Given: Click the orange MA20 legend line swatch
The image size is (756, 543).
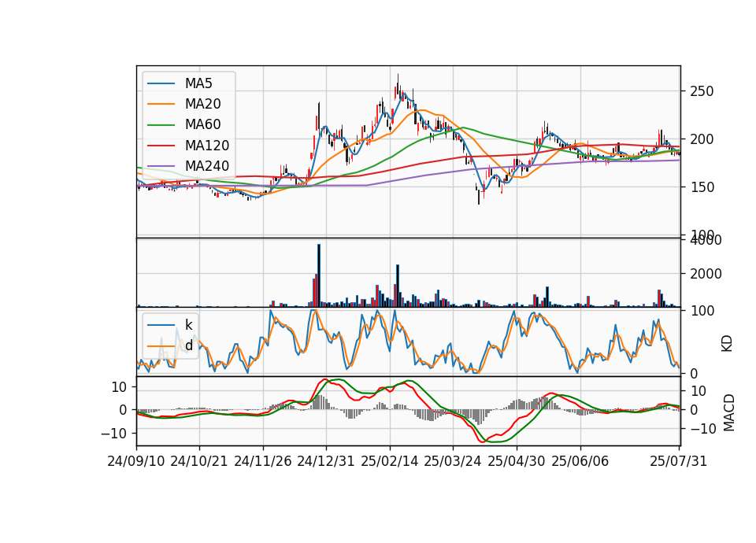Looking at the screenshot, I should [161, 104].
